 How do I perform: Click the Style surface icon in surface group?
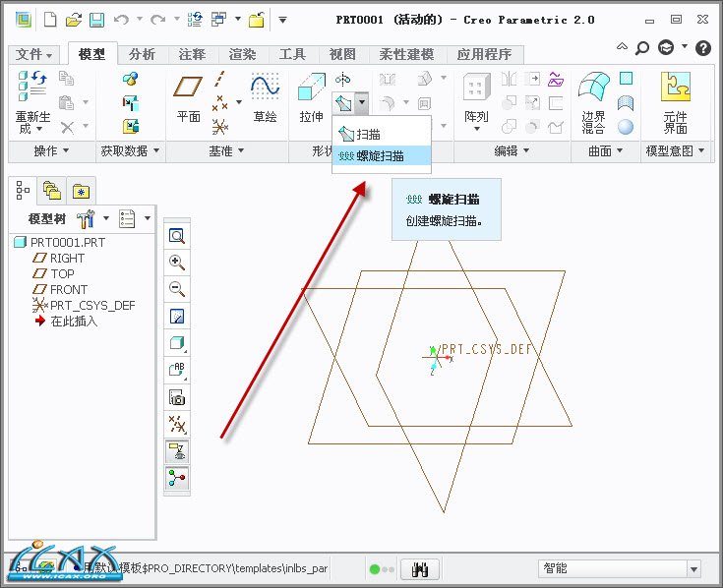[x=626, y=103]
